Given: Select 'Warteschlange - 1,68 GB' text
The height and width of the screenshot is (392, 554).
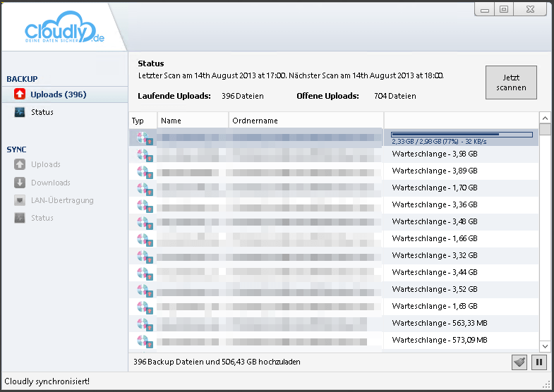Looking at the screenshot, I should pyautogui.click(x=435, y=306).
